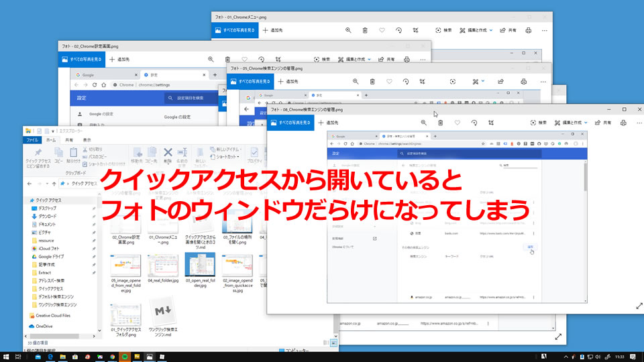Open recent locations dropdown in Explorer

pyautogui.click(x=47, y=184)
